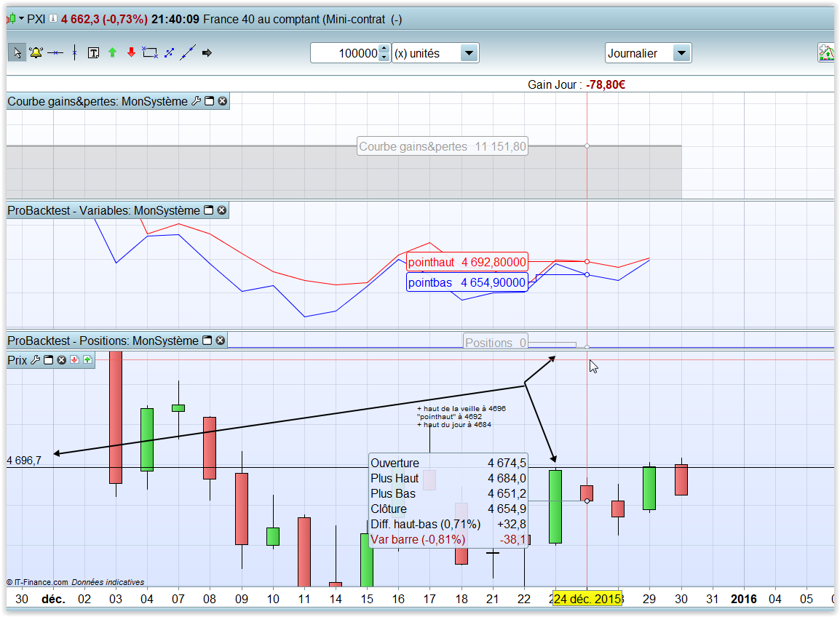This screenshot has height=617, width=840.
Task: Maximize the Courbe gains&pertes panel
Action: pyautogui.click(x=210, y=100)
